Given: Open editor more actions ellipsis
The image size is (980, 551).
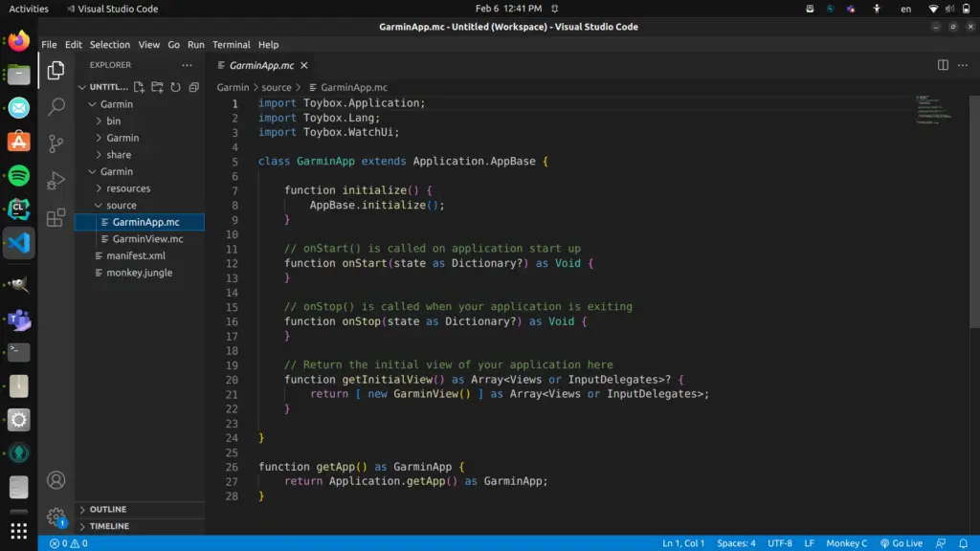Looking at the screenshot, I should point(963,65).
